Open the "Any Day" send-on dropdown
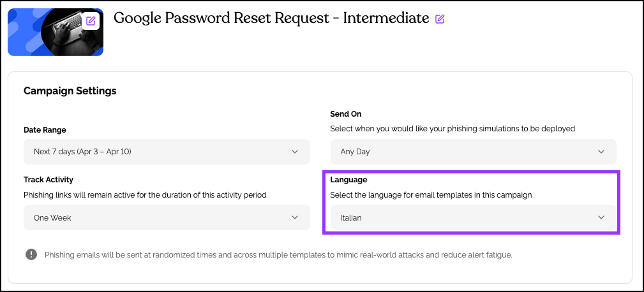Screen dimensions: 644x292 [472, 152]
